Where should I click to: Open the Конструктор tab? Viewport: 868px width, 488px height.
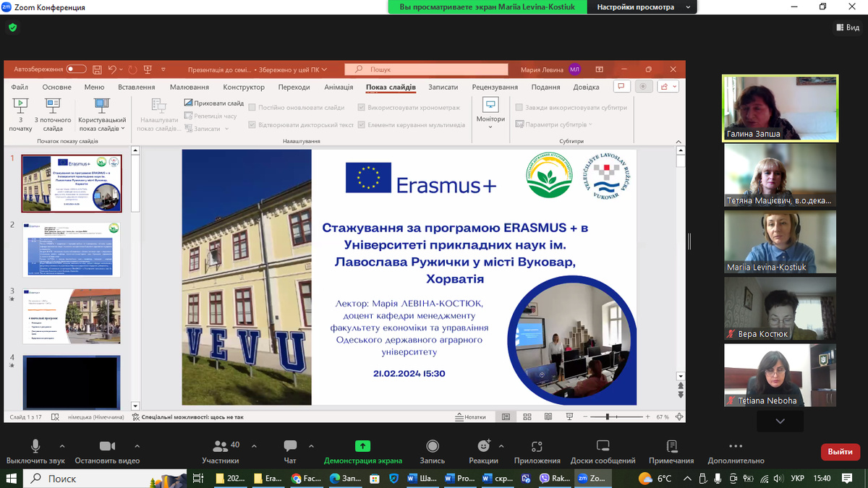(x=244, y=87)
